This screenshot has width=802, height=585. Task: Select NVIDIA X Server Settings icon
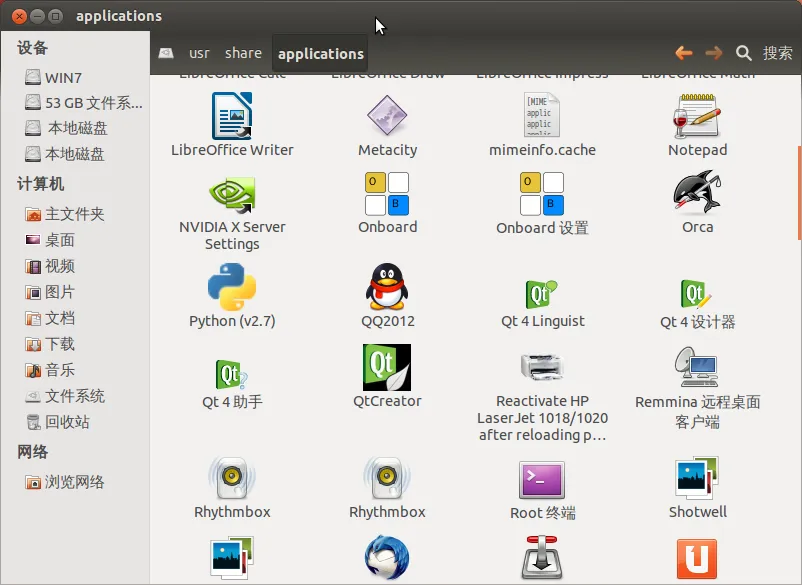pyautogui.click(x=232, y=193)
